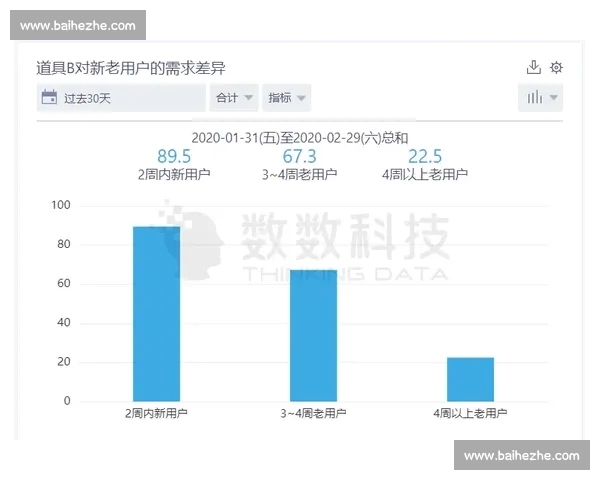
Task: Expand the 合计 dropdown
Action: click(234, 98)
